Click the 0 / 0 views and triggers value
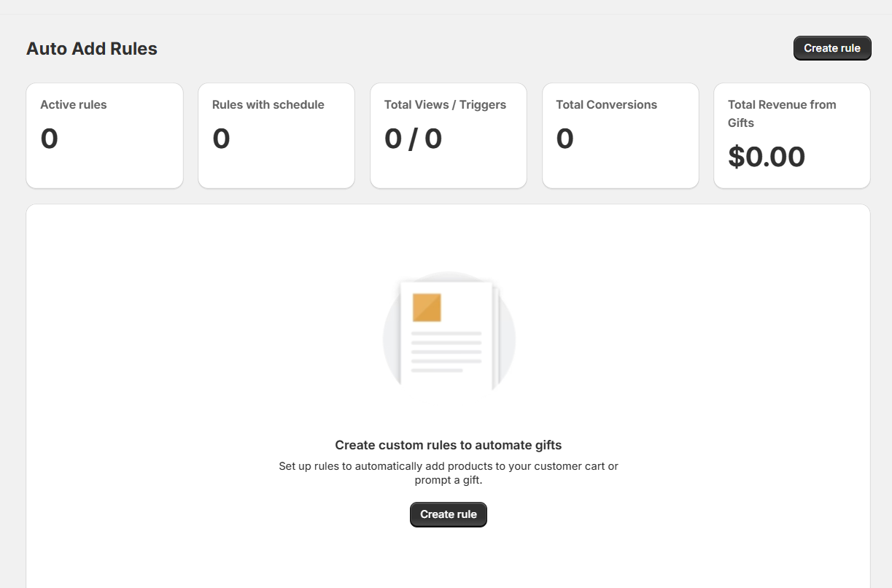Image resolution: width=892 pixels, height=588 pixels. tap(414, 139)
